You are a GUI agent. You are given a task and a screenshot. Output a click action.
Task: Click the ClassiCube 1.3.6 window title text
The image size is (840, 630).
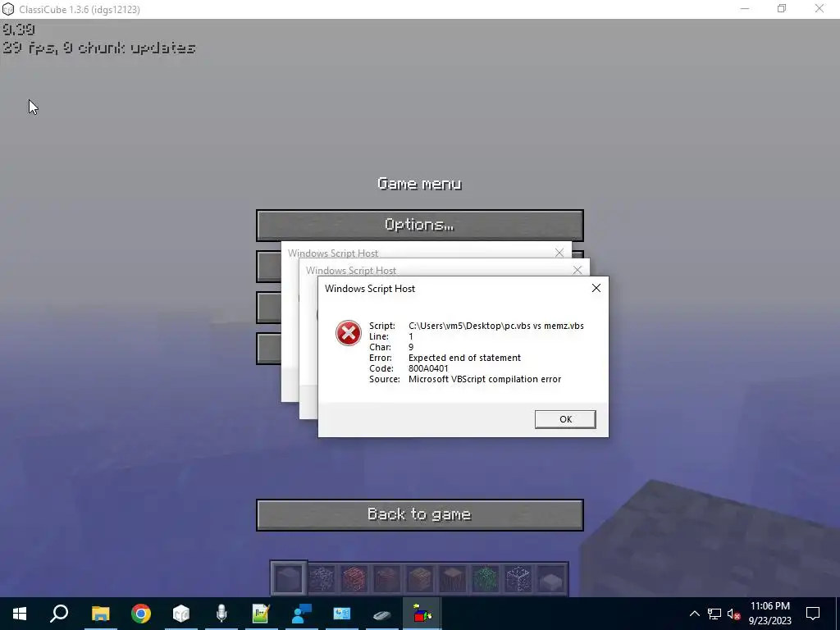[80, 10]
